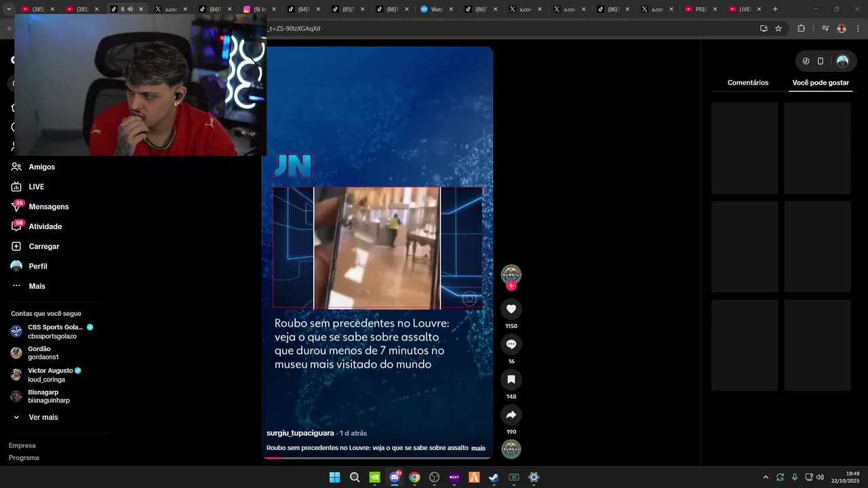868x488 pixels.
Task: Open the taskbar search magnifier
Action: click(355, 477)
